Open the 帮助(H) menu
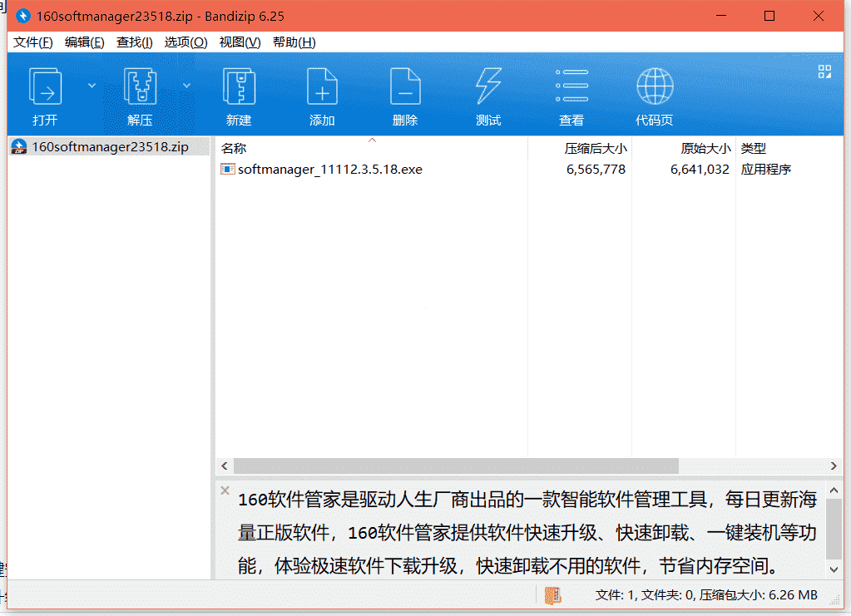 [x=294, y=42]
